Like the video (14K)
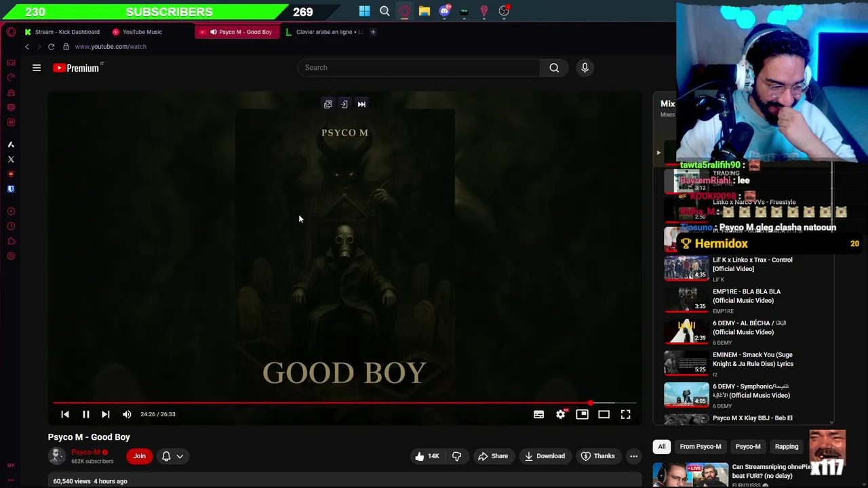 coord(427,456)
